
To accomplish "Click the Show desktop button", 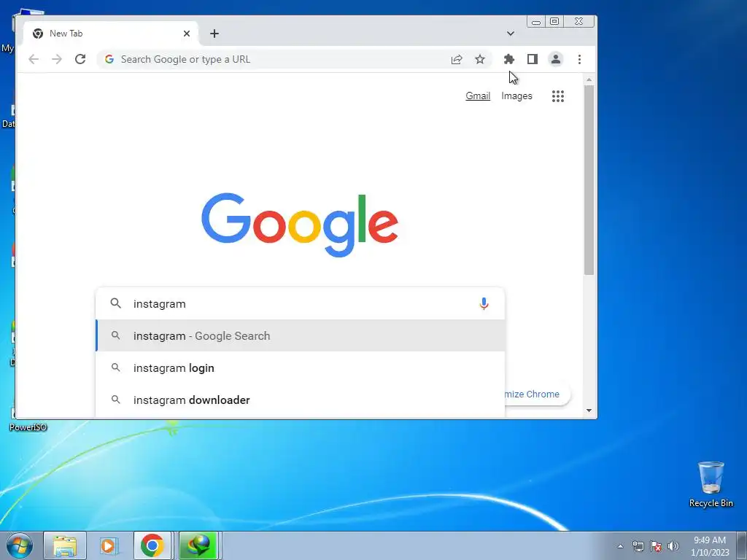I will 742,545.
